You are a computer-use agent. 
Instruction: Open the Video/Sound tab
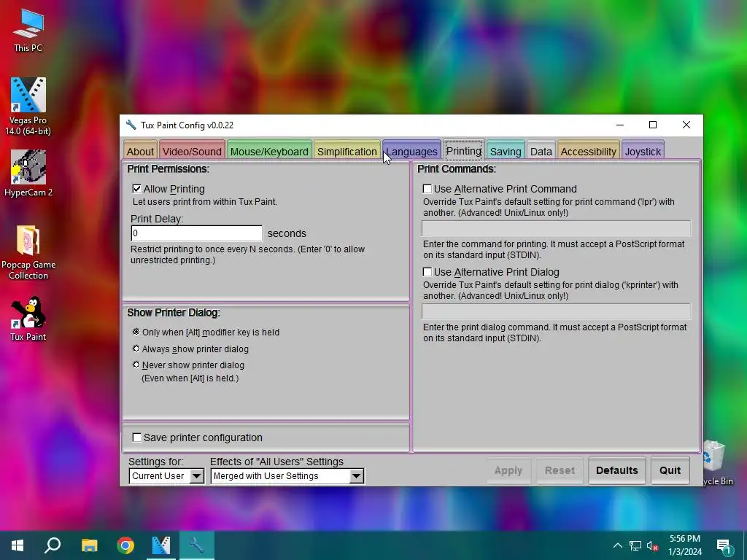[192, 151]
